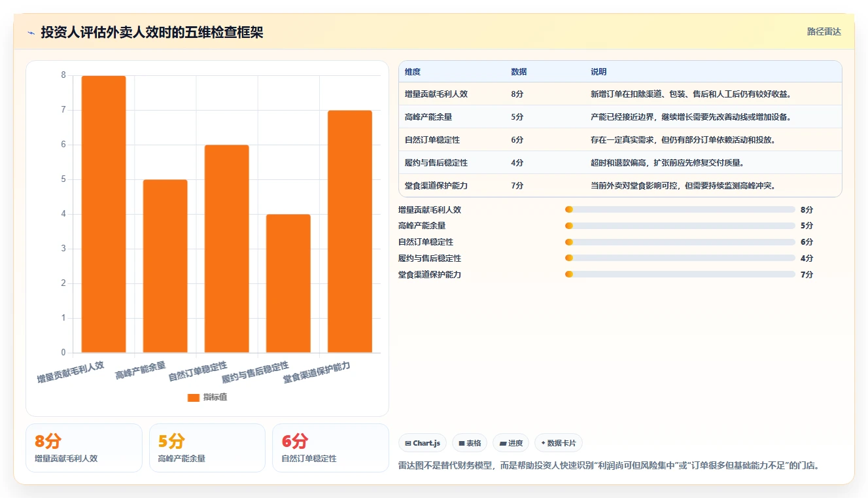Click the lightning icon before the title
Viewport: 868px width, 498px height.
coord(31,33)
